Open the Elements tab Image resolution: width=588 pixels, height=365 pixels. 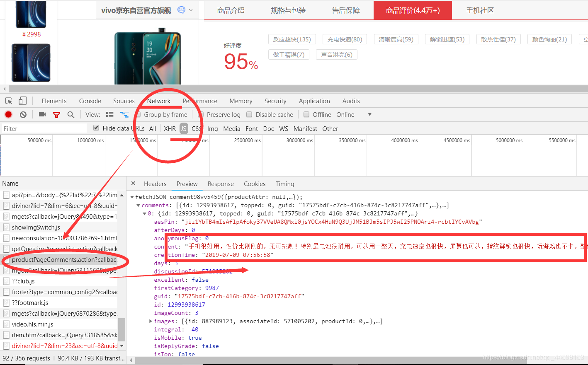tap(54, 101)
